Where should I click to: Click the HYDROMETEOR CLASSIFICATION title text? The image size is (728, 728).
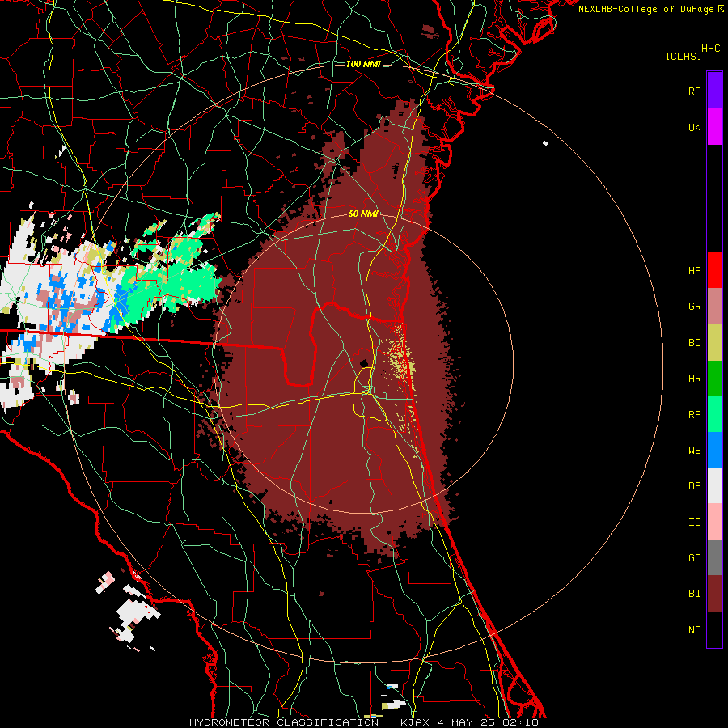coord(284,722)
